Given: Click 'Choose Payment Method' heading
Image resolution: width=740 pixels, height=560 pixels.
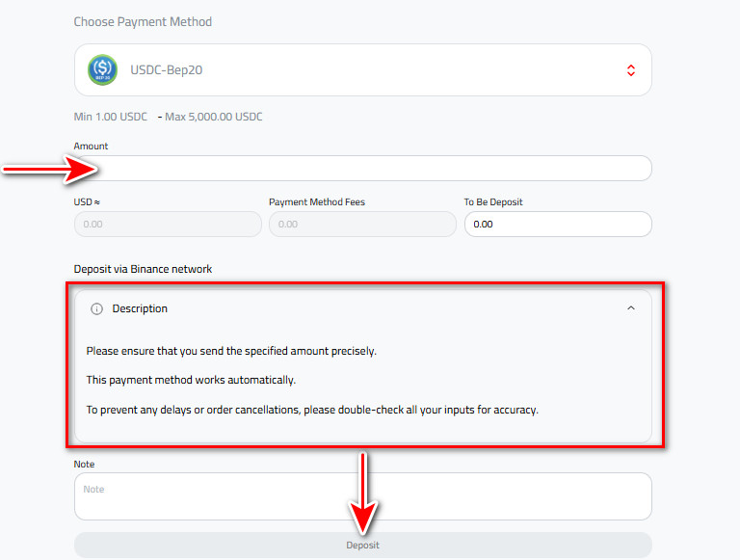Looking at the screenshot, I should tap(143, 22).
